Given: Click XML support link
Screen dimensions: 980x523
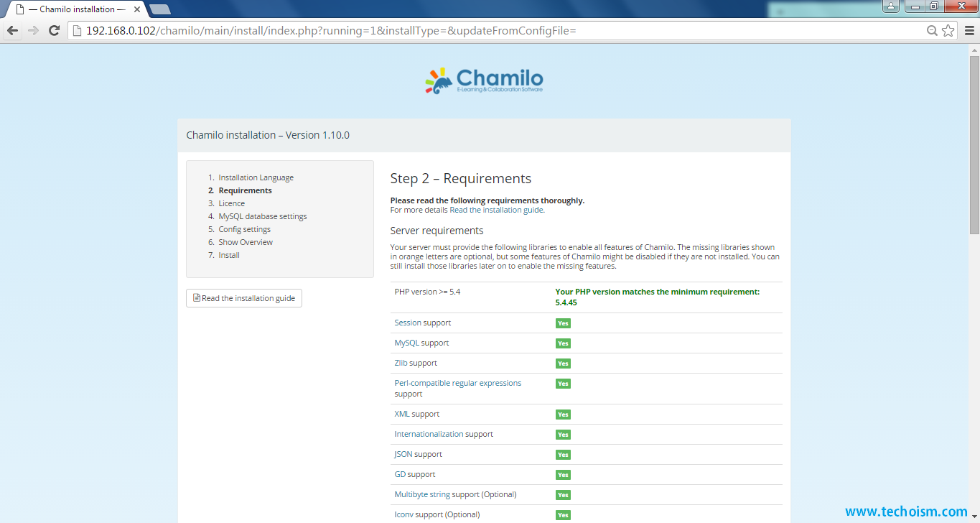Looking at the screenshot, I should pos(402,414).
